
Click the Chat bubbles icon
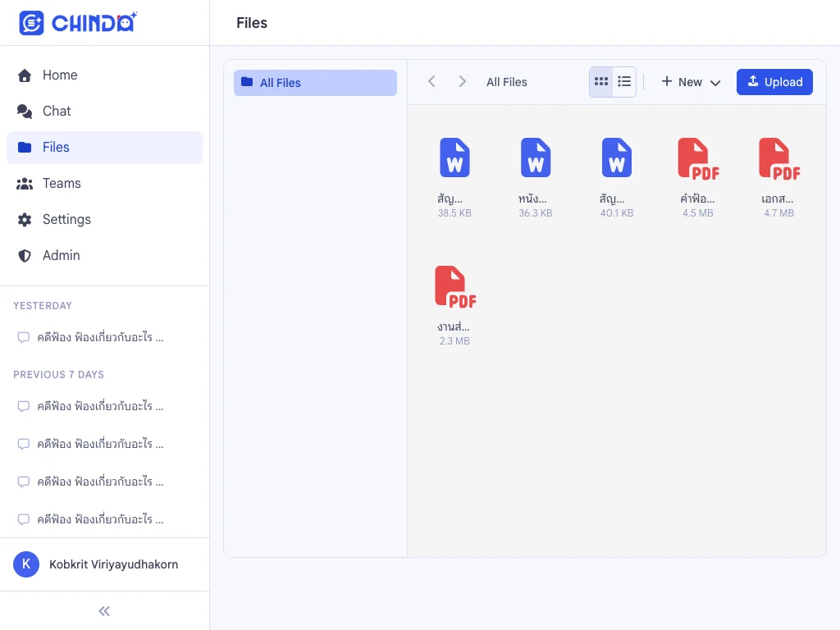tap(25, 111)
